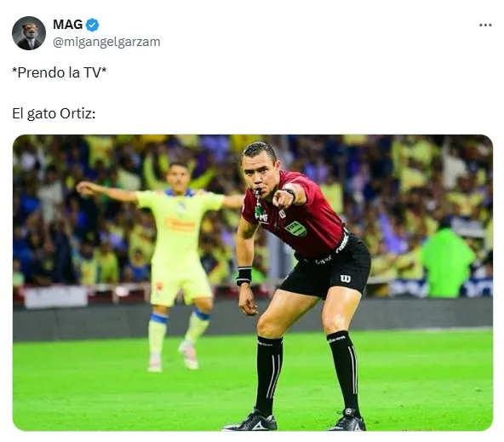Open the attached referee photo
504x442 pixels.
click(x=253, y=283)
